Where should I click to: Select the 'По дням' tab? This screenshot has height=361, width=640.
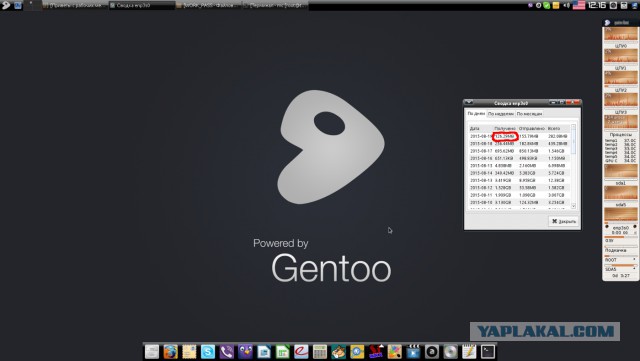point(476,113)
